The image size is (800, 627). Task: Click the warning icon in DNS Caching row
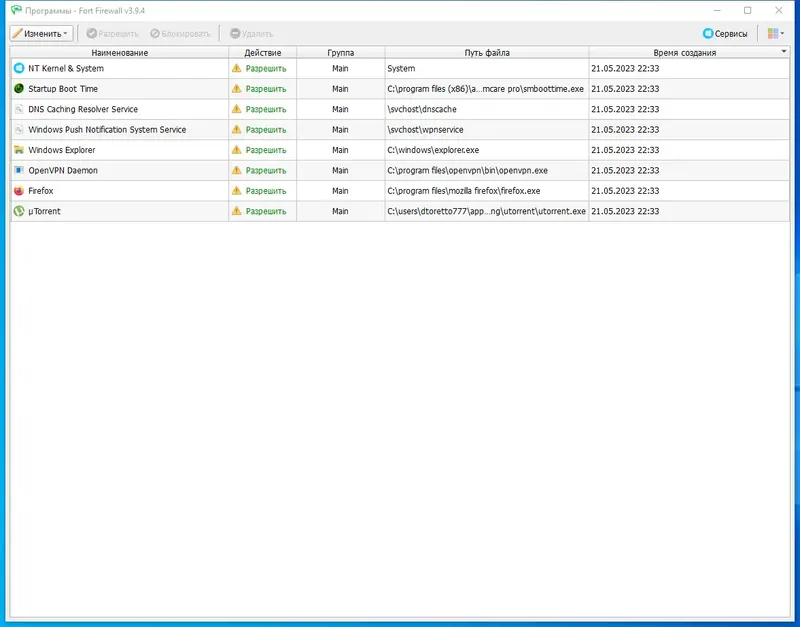pyautogui.click(x=236, y=109)
